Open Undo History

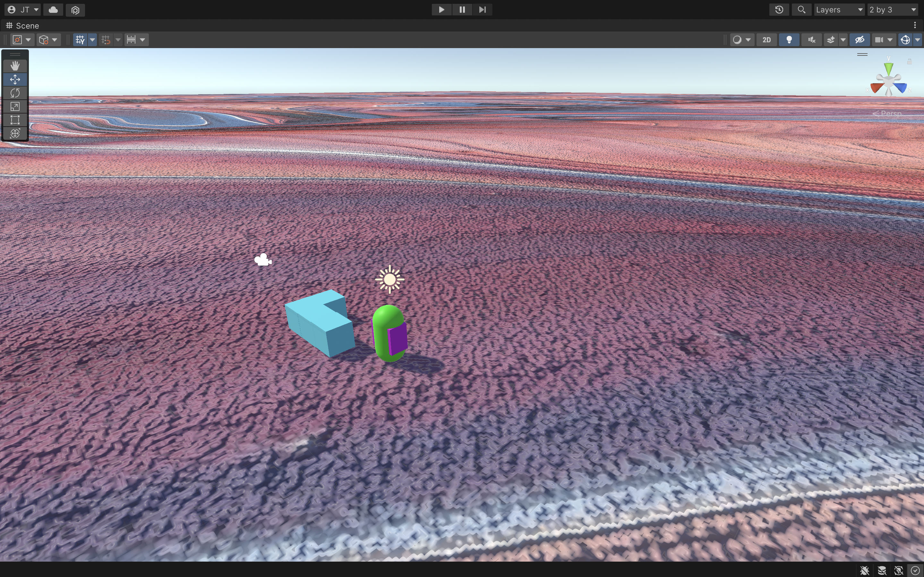[x=779, y=10]
